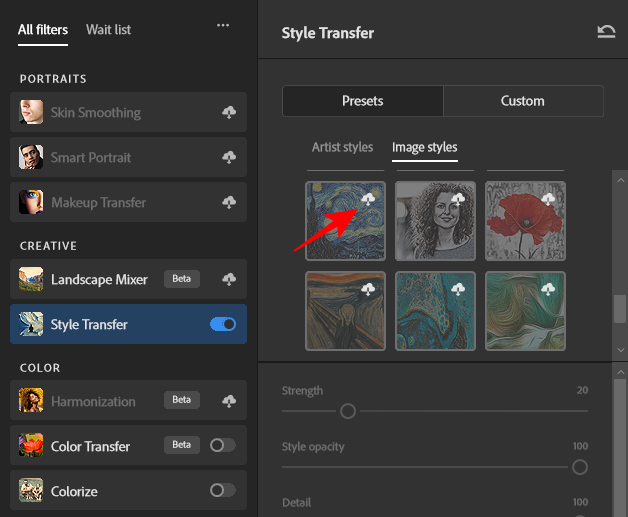
Task: Select the Harmonization filter row
Action: pos(129,400)
